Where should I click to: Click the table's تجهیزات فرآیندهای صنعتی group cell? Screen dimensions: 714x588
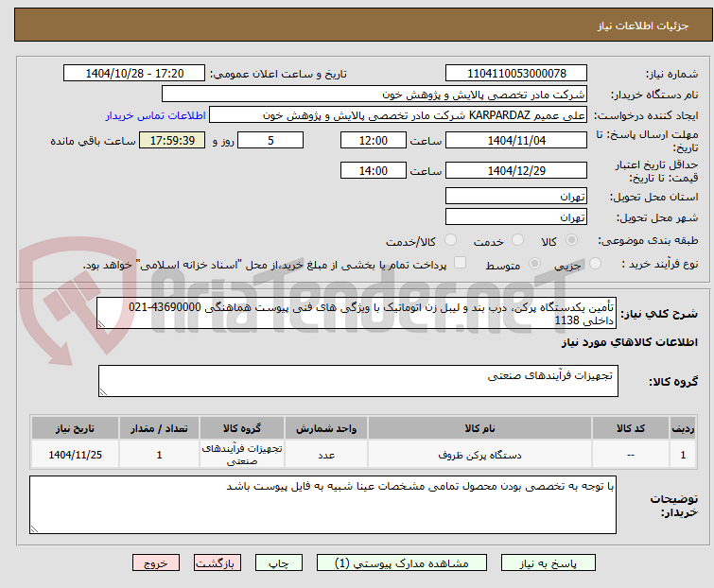pyautogui.click(x=242, y=454)
